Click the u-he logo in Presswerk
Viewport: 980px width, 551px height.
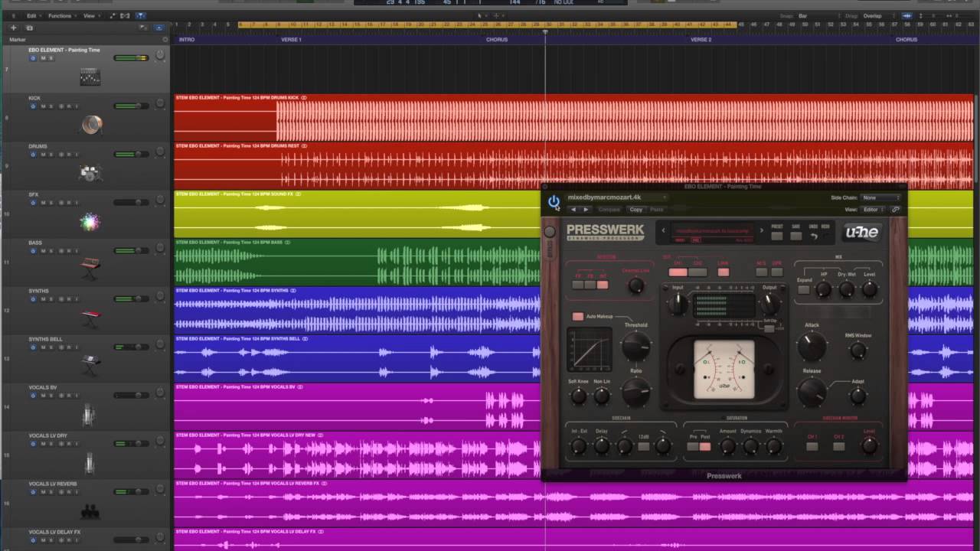click(x=861, y=233)
